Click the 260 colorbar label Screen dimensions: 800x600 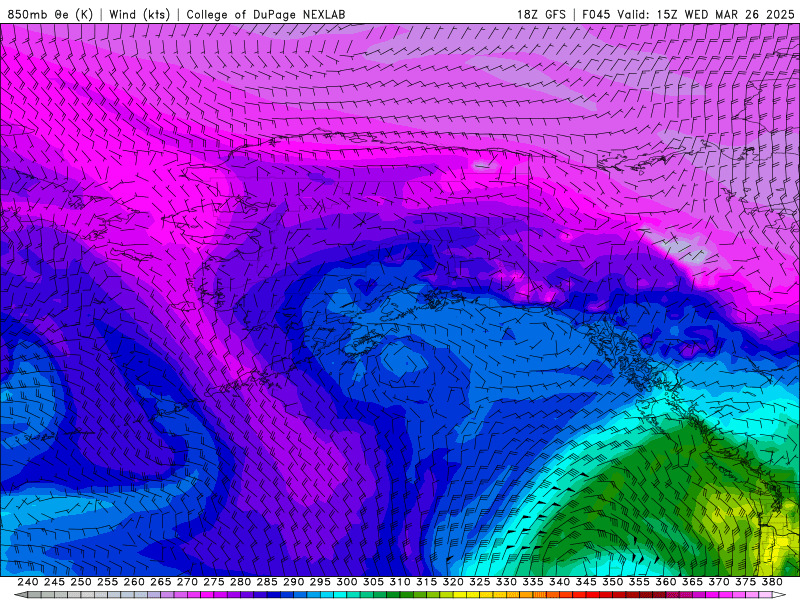click(x=134, y=582)
